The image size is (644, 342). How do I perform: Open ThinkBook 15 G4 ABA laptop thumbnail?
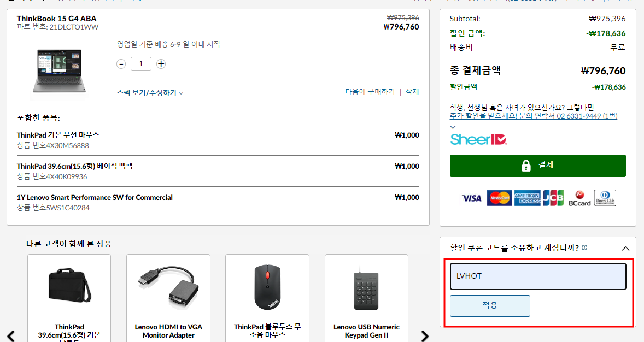click(60, 71)
